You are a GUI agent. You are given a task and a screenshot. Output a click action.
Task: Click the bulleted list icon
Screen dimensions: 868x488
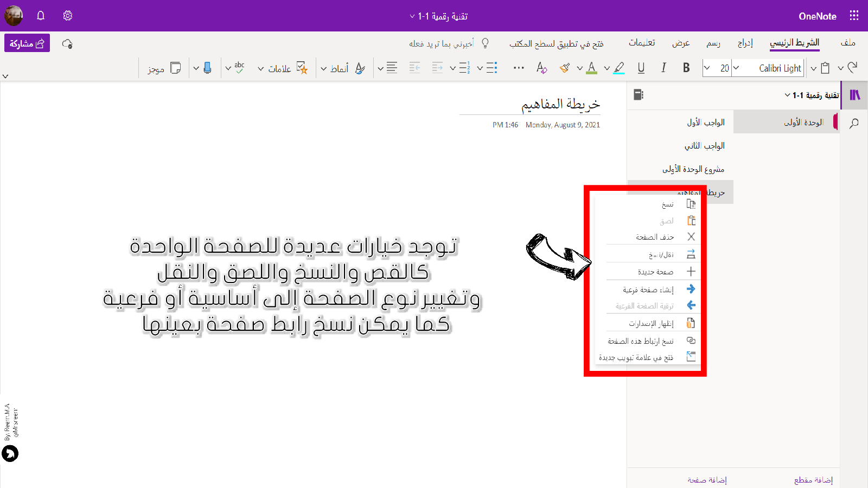pos(492,68)
